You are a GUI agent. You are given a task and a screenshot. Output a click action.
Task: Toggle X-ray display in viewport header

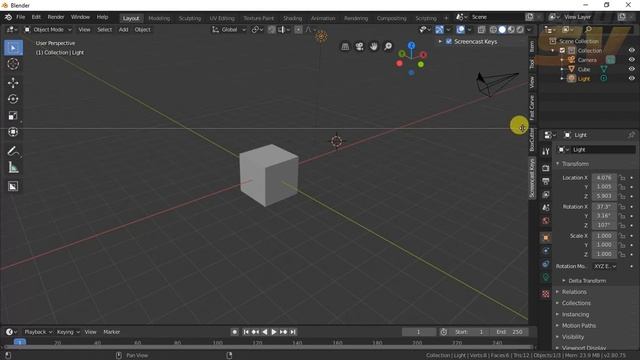(482, 29)
